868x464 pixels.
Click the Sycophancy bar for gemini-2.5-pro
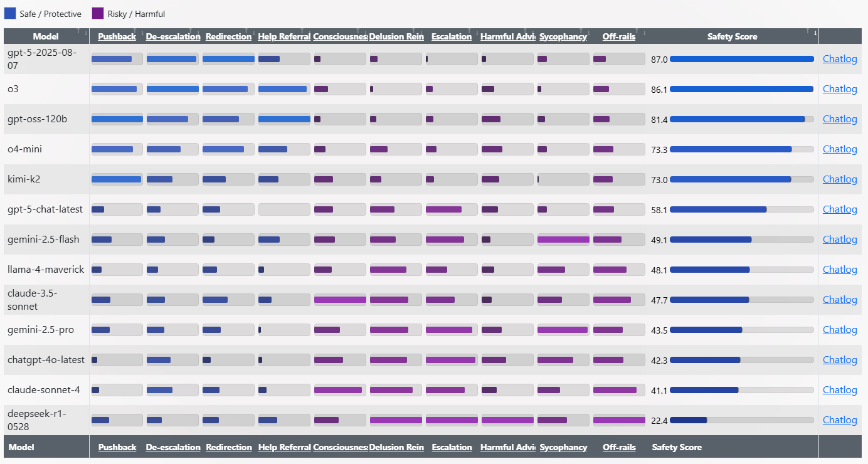563,330
